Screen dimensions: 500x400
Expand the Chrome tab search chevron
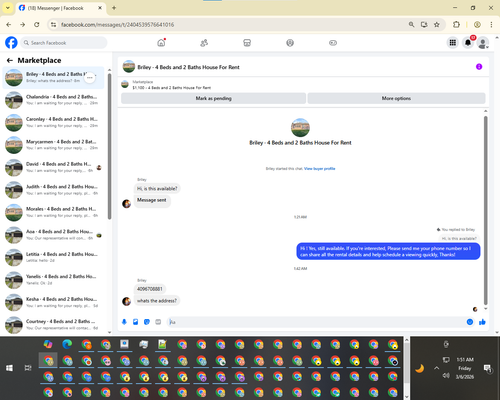point(8,8)
